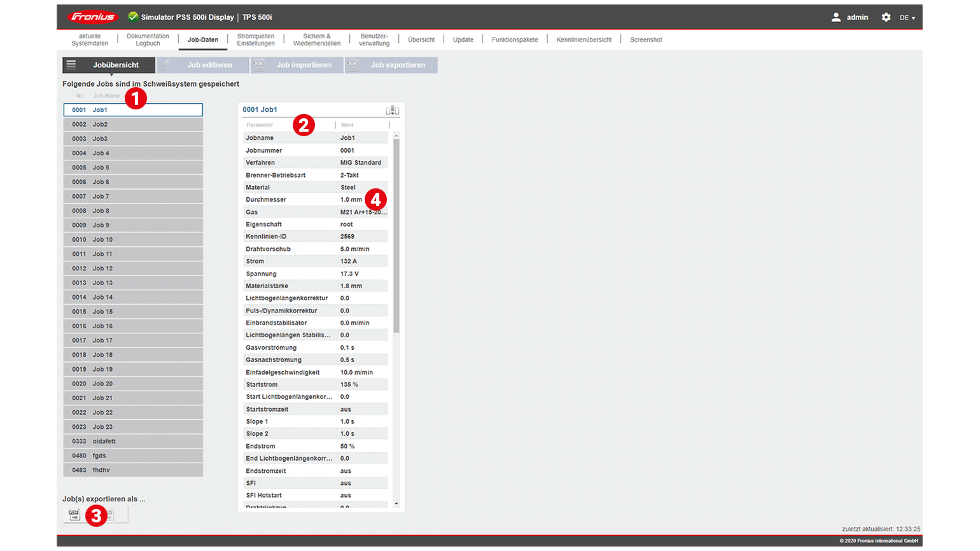This screenshot has width=980, height=551.
Task: Click the Fronius logo
Action: click(x=93, y=17)
